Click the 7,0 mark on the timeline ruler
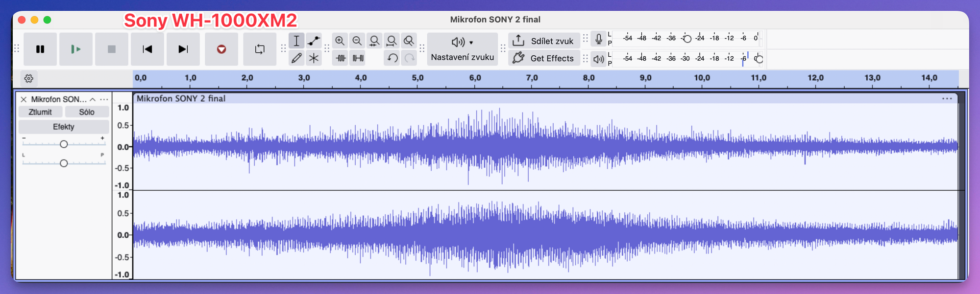980x294 pixels. pyautogui.click(x=532, y=78)
